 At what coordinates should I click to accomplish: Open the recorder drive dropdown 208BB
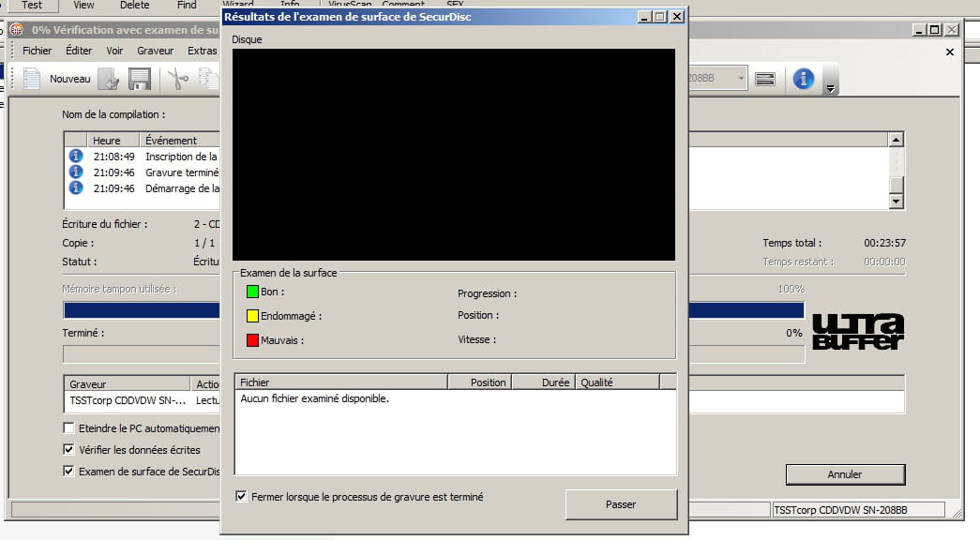click(x=741, y=78)
